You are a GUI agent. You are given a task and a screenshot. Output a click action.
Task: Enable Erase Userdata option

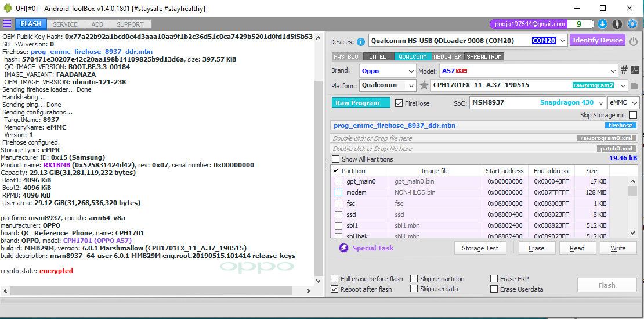point(494,289)
